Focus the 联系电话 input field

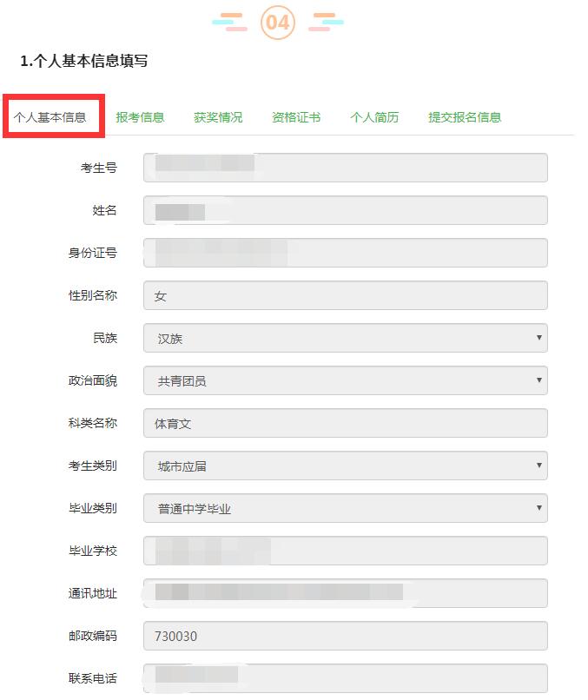345,677
